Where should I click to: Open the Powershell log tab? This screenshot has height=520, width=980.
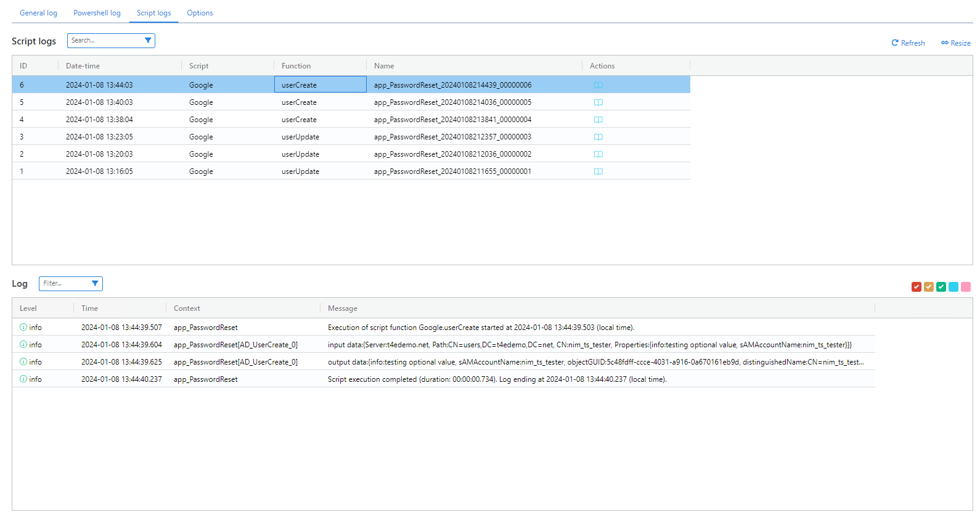[x=97, y=13]
